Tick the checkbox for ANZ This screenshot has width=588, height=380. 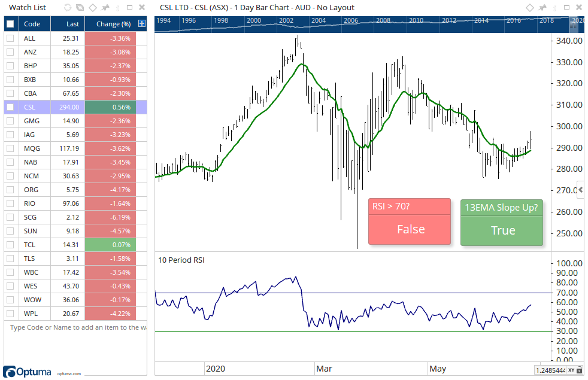10,52
